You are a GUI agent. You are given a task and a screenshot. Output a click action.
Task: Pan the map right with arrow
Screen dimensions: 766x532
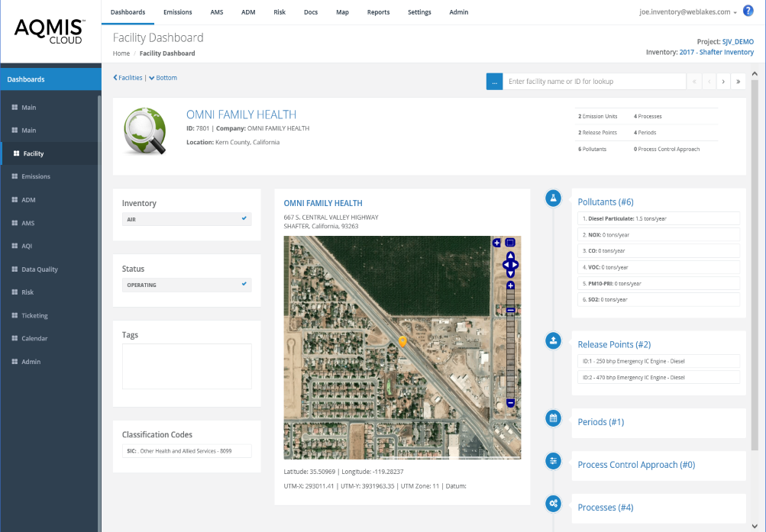point(516,265)
